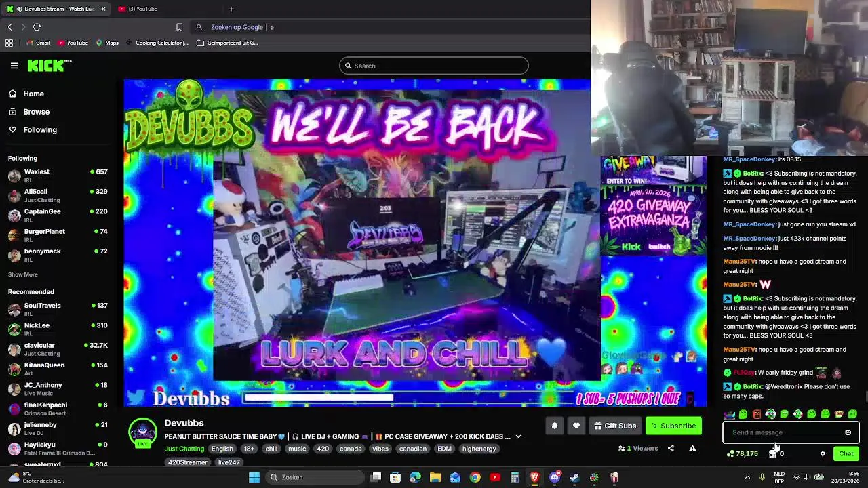
Task: Open KitanaQueen recommended channel
Action: click(58, 369)
